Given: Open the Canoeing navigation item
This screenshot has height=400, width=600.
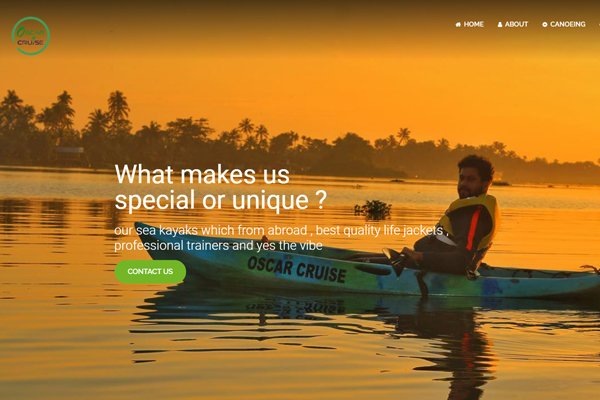Looking at the screenshot, I should pos(564,24).
